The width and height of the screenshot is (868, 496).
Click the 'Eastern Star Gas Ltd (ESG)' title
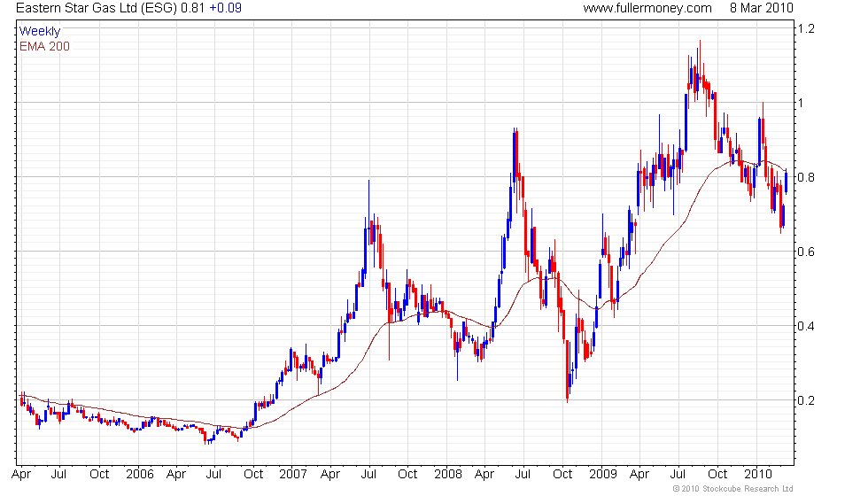(x=97, y=8)
